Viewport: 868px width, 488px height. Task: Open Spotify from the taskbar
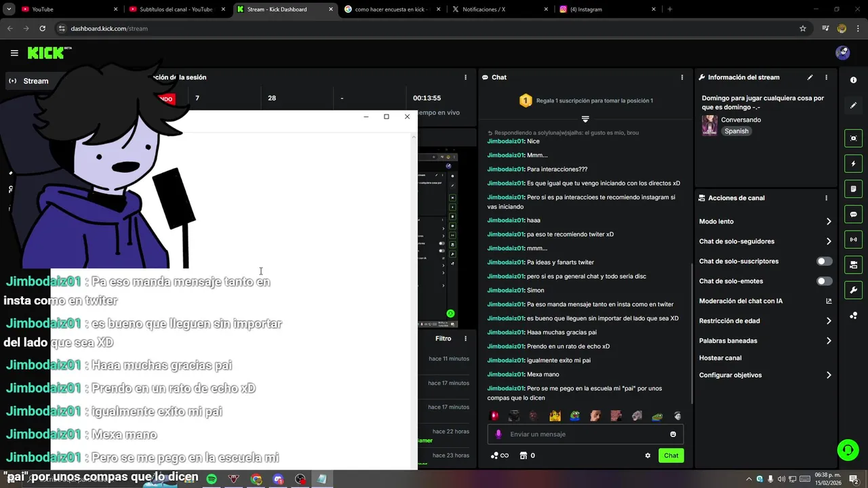pyautogui.click(x=211, y=479)
